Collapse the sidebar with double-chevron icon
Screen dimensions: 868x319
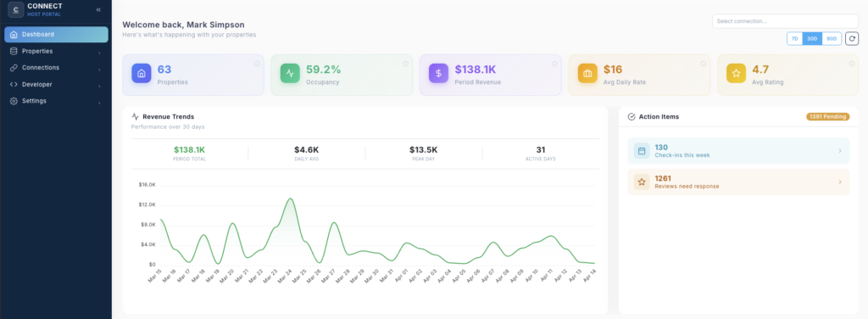[x=98, y=9]
